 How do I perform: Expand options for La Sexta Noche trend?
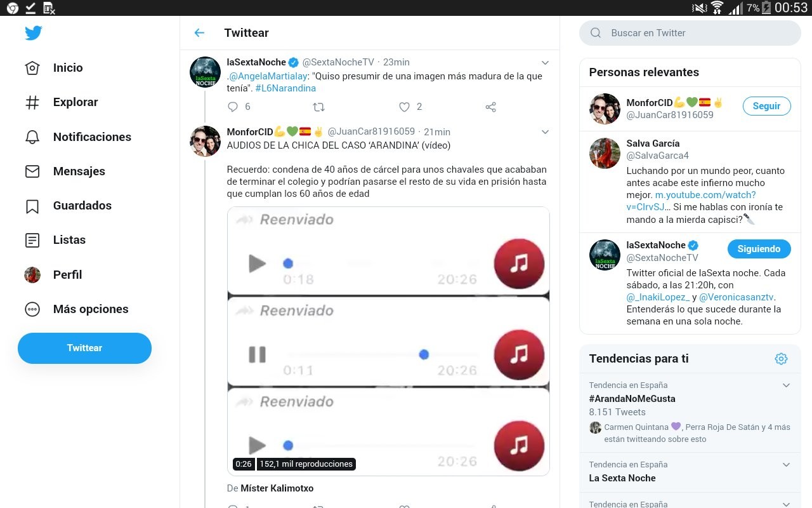pyautogui.click(x=786, y=465)
